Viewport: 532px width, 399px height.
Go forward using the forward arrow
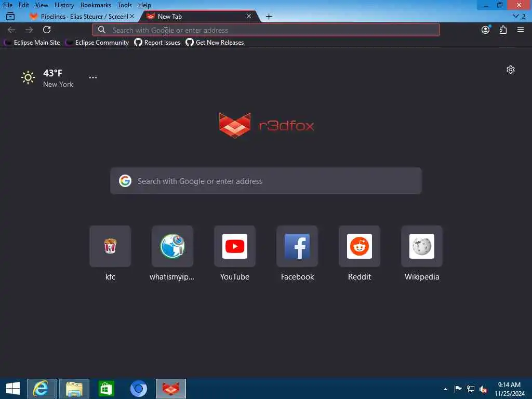29,30
